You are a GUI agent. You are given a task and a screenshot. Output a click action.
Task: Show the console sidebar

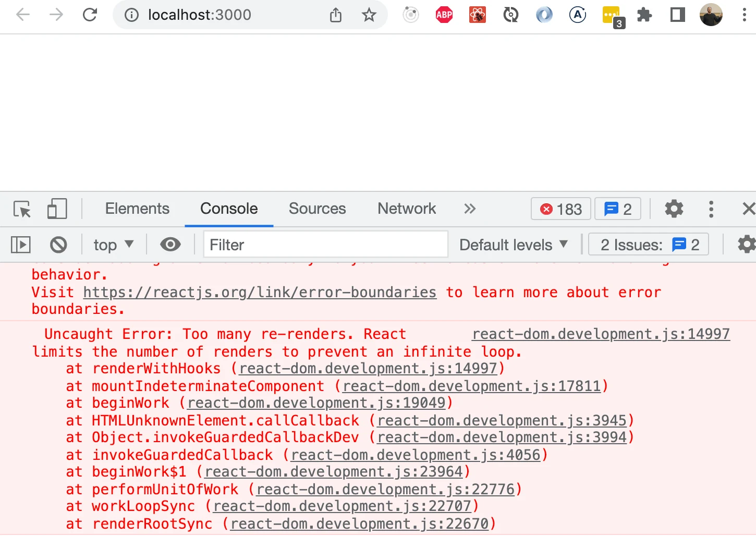click(21, 245)
